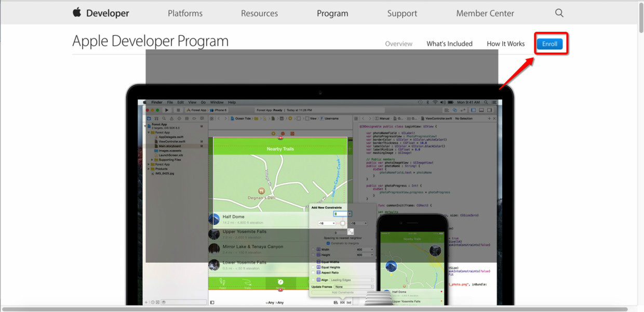This screenshot has height=312, width=644.
Task: Click the wAny hAny size class control
Action: 275,302
